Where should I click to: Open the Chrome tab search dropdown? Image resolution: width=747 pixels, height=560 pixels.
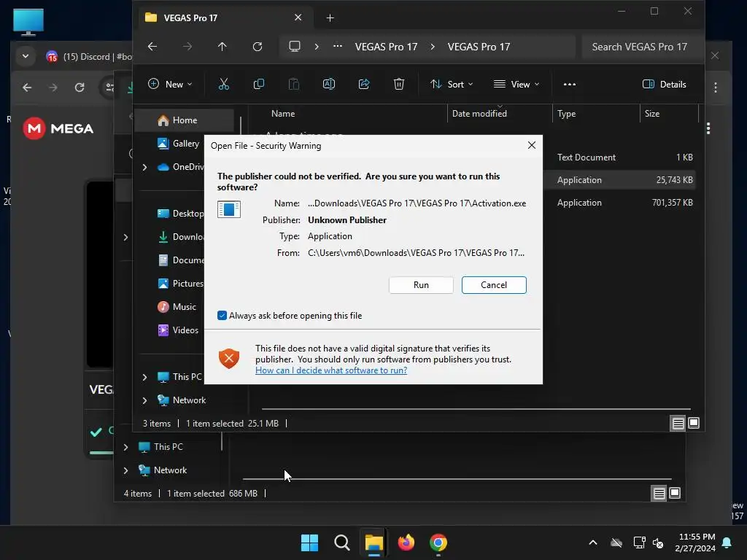click(x=26, y=56)
